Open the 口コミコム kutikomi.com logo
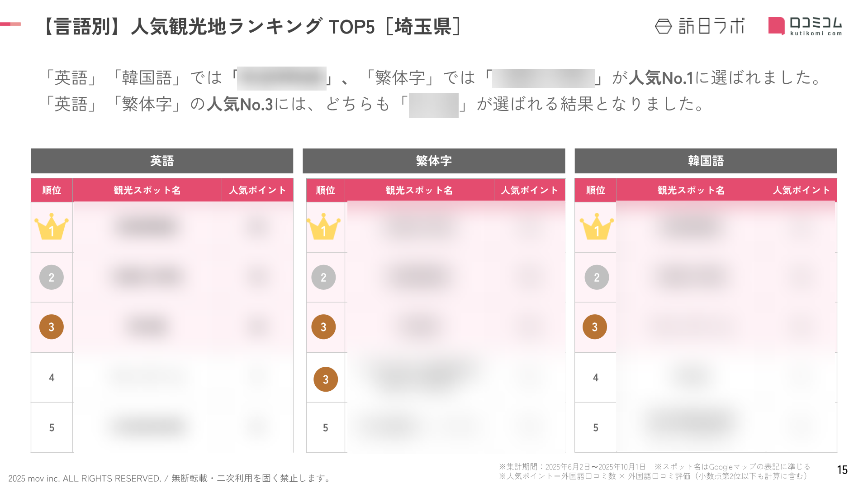Screen dimensions: 868x489 [x=805, y=26]
